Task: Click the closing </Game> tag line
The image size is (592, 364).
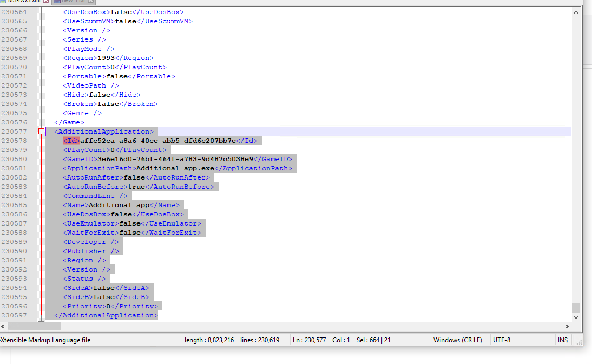Action: click(x=69, y=122)
